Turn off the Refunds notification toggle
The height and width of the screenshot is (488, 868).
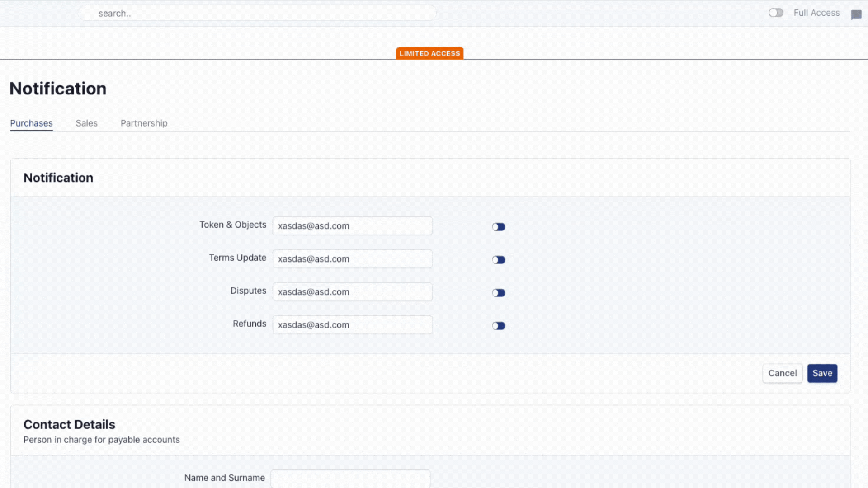click(x=499, y=326)
